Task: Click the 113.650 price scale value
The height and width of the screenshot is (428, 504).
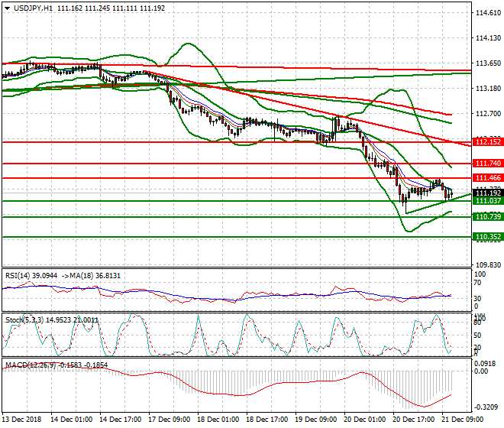Action: coord(488,63)
